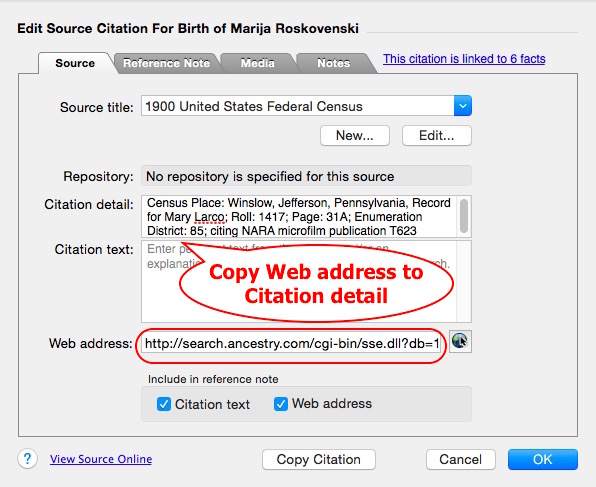Viewport: 596px width, 487px height.
Task: Switch to the Notes tab
Action: tap(334, 63)
